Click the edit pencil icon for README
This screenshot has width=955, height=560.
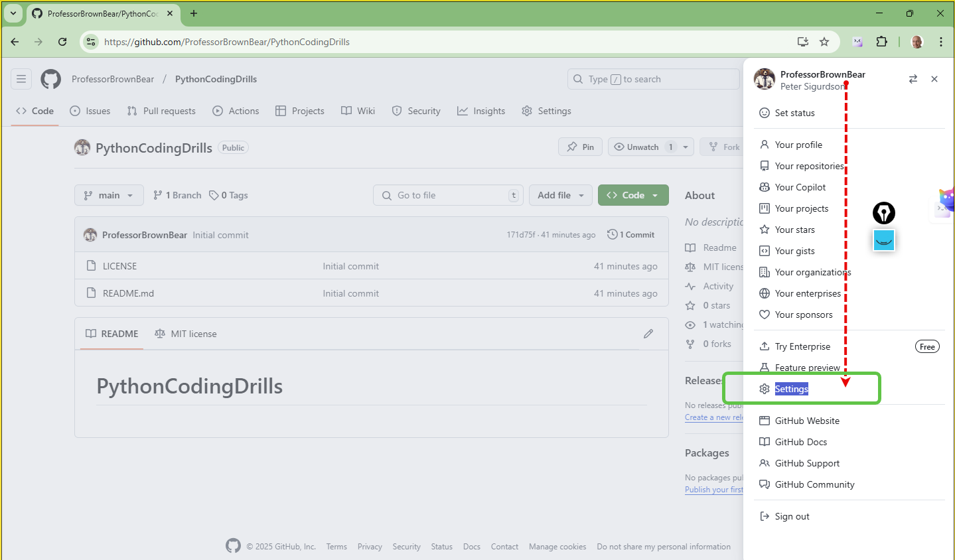click(648, 334)
